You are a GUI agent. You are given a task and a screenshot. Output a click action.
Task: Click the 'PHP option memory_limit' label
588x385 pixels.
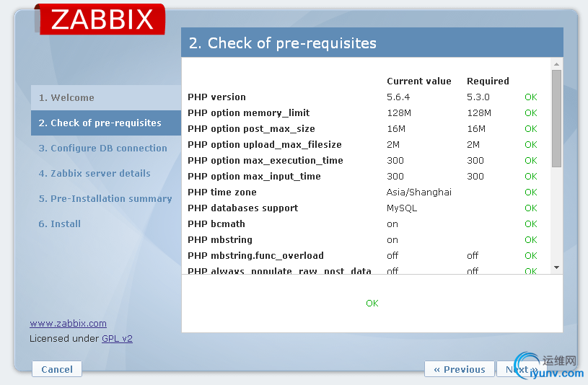249,113
